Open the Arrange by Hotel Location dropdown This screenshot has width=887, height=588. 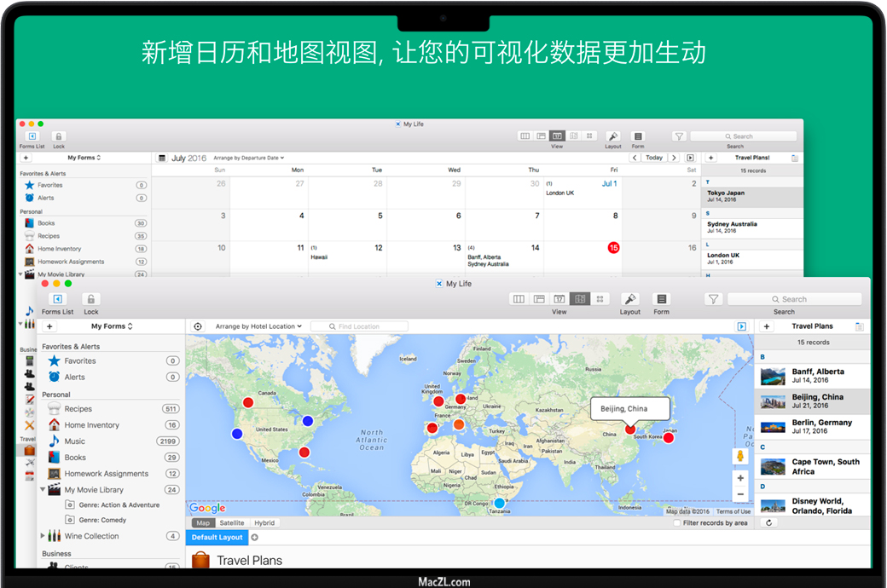[259, 326]
